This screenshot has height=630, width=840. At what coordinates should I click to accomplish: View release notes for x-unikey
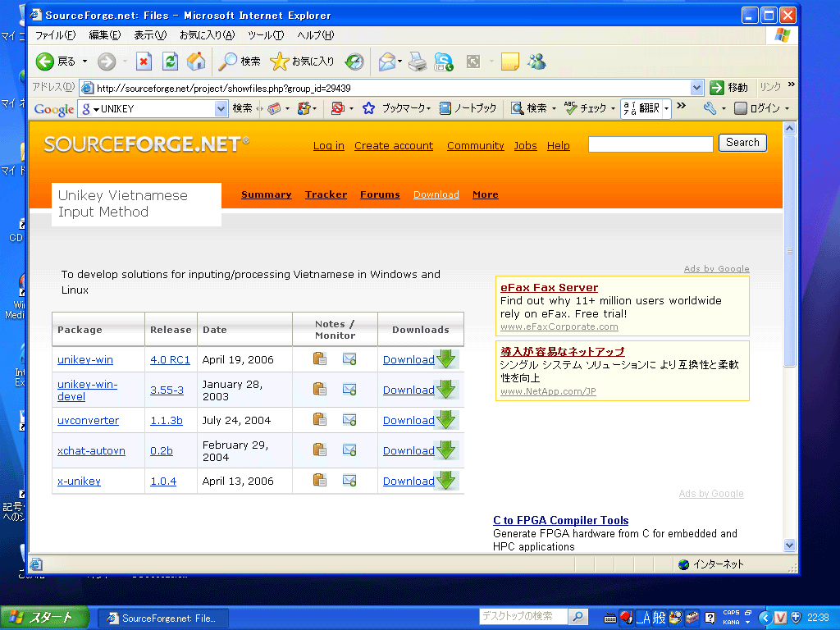[320, 480]
